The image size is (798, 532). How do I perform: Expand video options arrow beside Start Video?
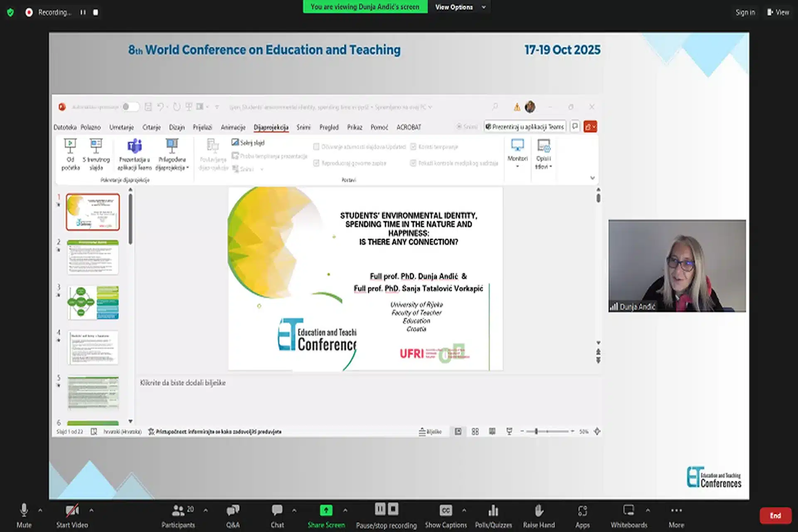(x=91, y=510)
